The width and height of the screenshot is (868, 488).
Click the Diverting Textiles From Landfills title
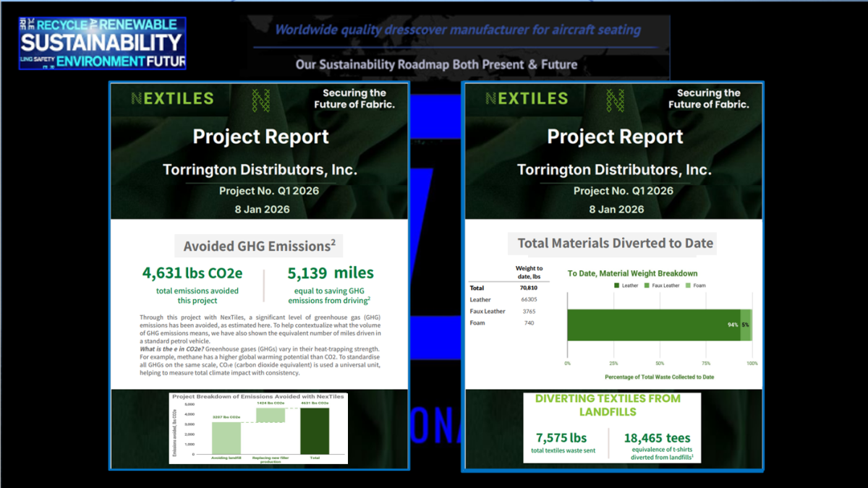pyautogui.click(x=608, y=405)
